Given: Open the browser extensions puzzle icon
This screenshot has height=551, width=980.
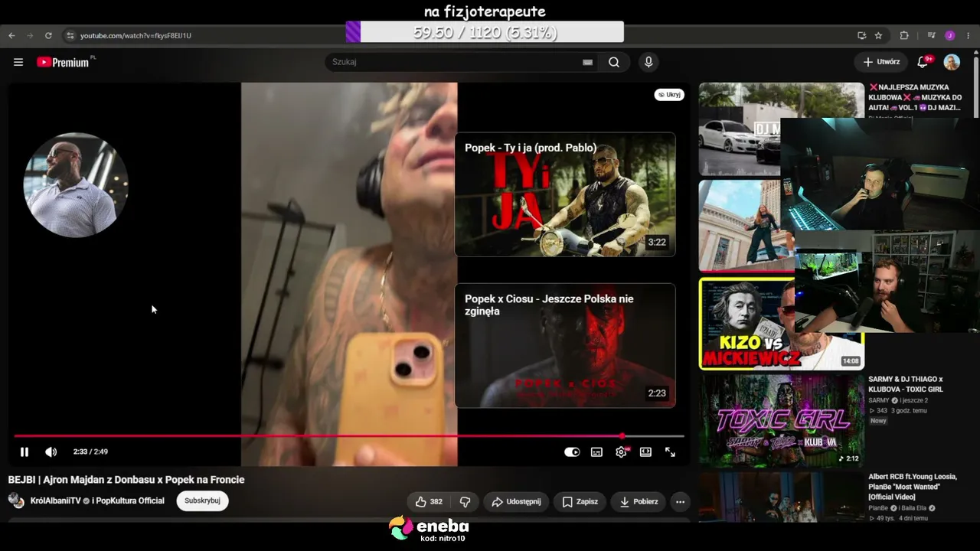Looking at the screenshot, I should pyautogui.click(x=904, y=35).
